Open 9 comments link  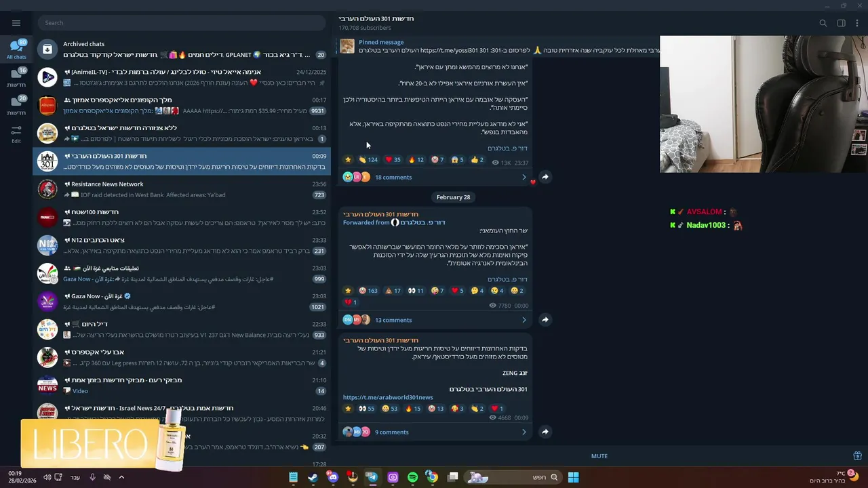click(x=392, y=432)
